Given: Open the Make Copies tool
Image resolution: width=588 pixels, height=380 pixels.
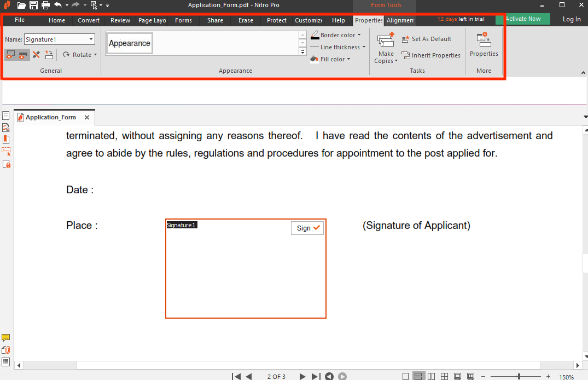Looking at the screenshot, I should coord(386,48).
